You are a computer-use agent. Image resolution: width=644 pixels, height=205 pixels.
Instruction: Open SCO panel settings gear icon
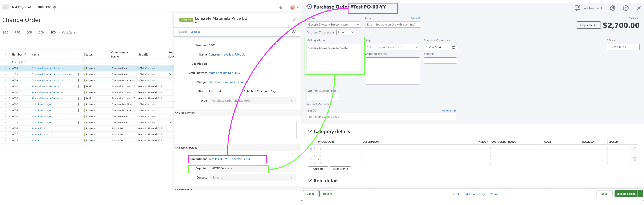(294, 32)
